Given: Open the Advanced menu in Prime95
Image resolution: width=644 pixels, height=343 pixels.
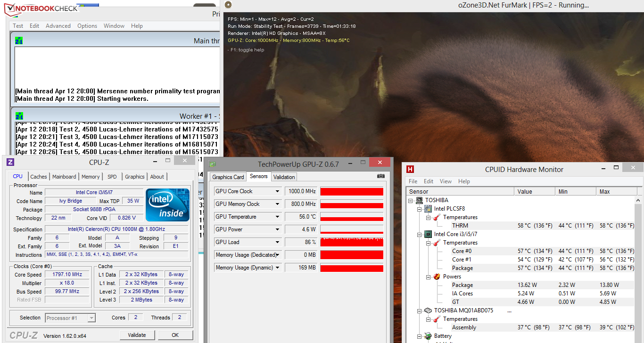Looking at the screenshot, I should point(58,26).
